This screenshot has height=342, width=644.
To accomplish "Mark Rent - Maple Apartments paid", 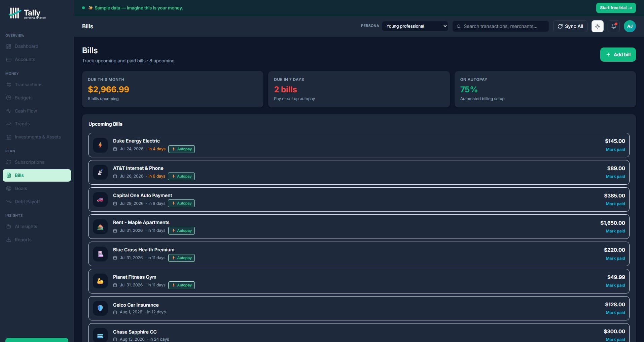I will pyautogui.click(x=615, y=231).
